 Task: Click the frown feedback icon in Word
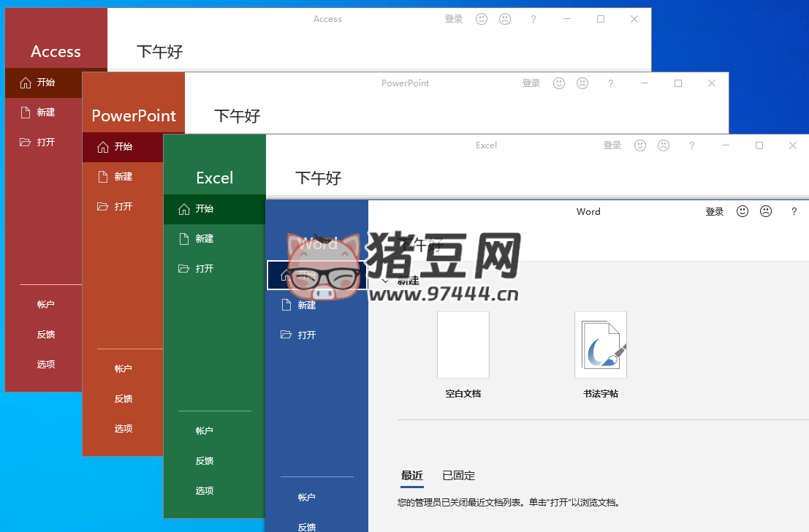point(766,211)
